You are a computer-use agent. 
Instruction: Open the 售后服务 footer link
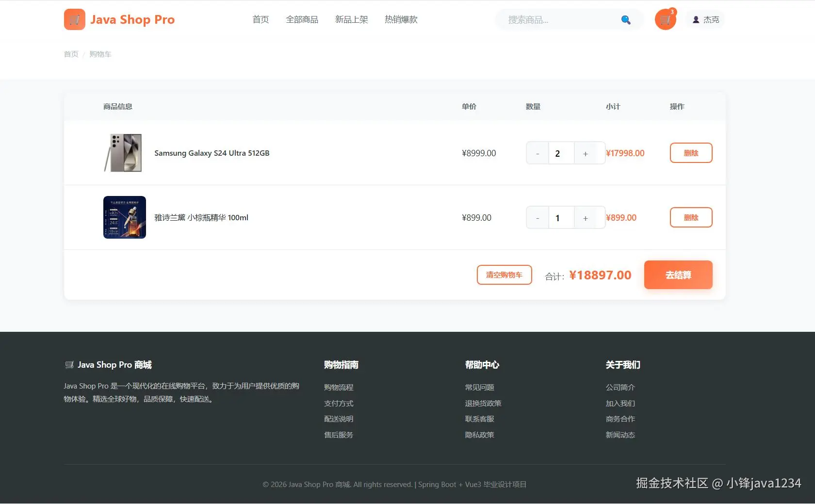pos(339,435)
